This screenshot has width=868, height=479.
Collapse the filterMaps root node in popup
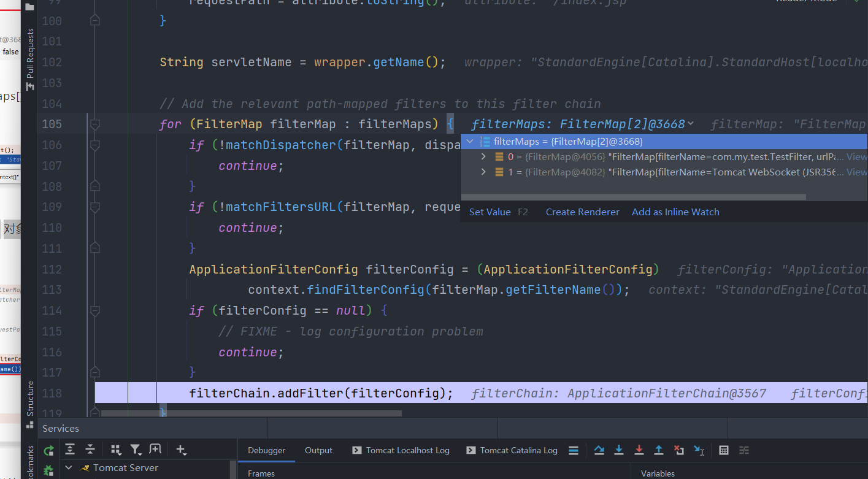pos(470,142)
